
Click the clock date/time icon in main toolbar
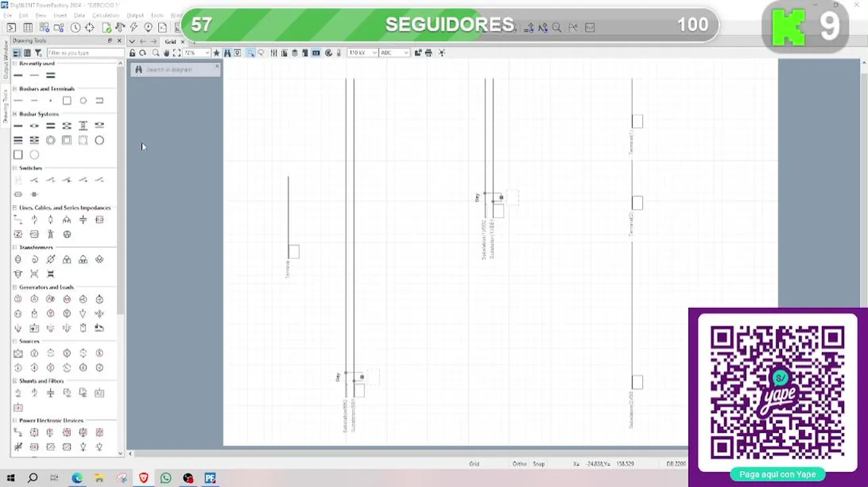(75, 28)
